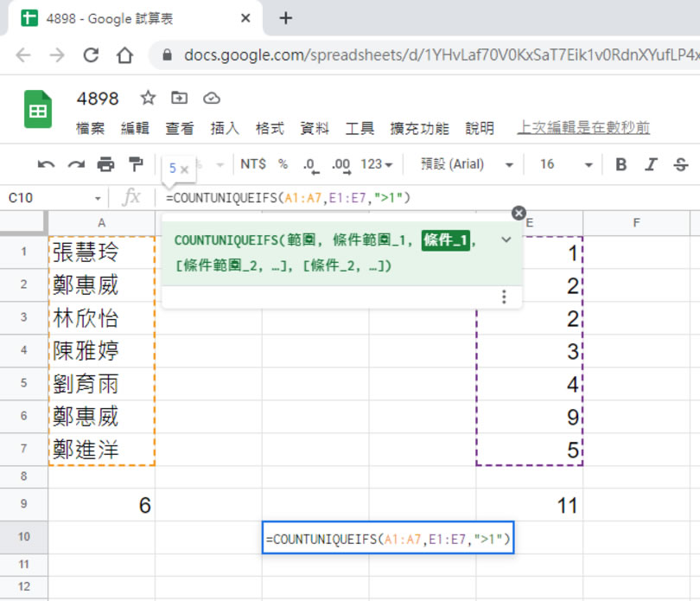The height and width of the screenshot is (601, 700).
Task: Go back in browser
Action: tap(22, 55)
